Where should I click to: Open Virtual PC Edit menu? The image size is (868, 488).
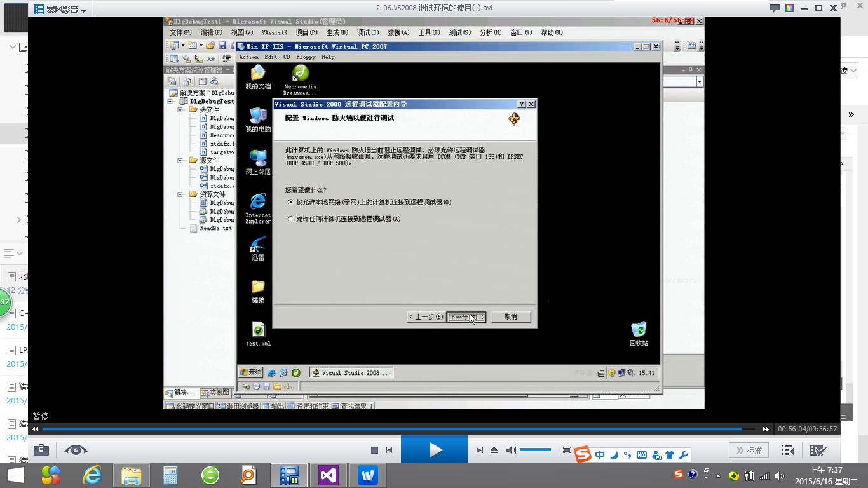coord(271,57)
